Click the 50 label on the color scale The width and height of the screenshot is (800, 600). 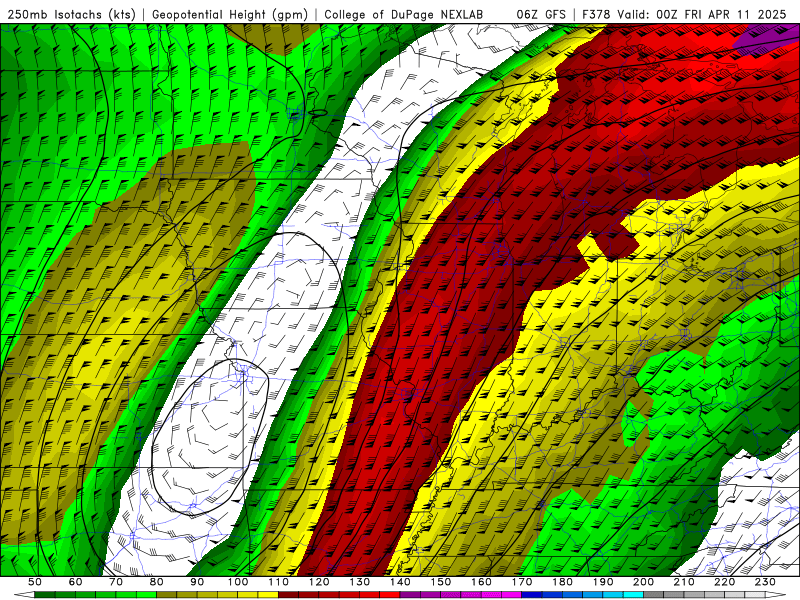[x=35, y=582]
